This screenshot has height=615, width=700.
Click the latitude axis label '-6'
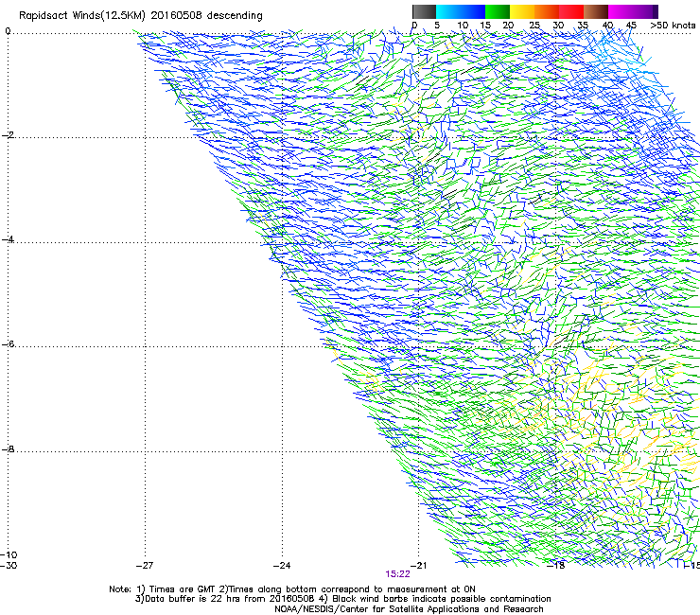(x=8, y=344)
